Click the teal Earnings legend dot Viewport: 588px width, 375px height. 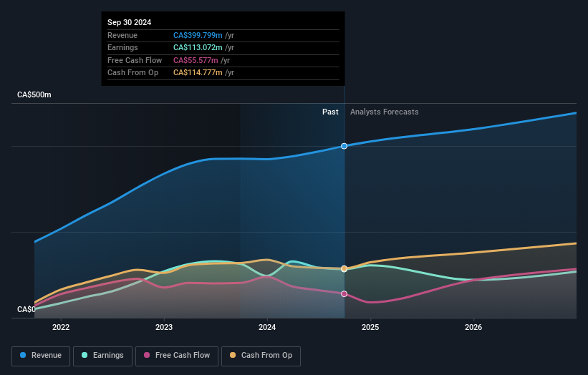click(85, 355)
